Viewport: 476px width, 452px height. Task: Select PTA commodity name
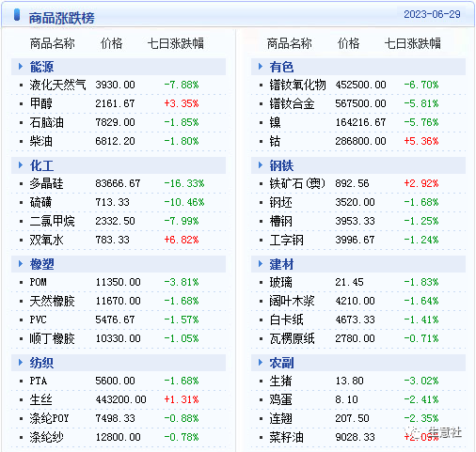click(39, 381)
